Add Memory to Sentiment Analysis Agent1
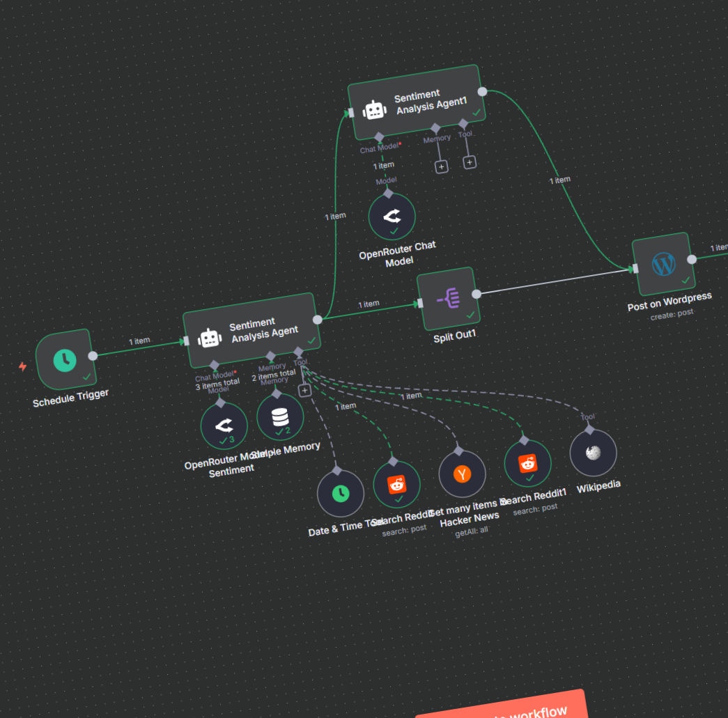 coord(441,166)
